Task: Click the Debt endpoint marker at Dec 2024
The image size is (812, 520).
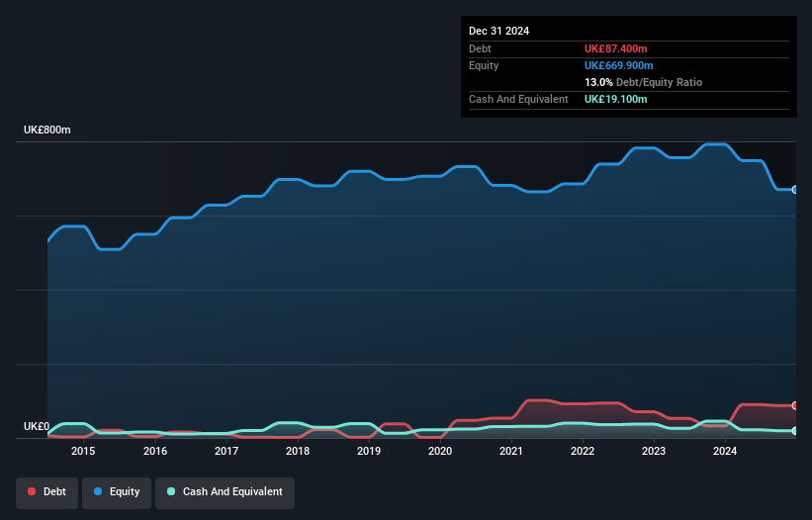Action: [x=795, y=405]
